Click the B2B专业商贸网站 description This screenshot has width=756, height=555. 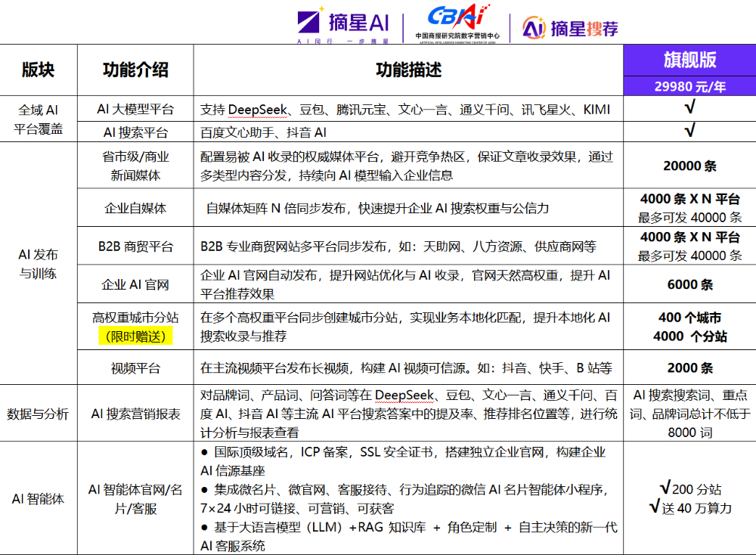(398, 246)
